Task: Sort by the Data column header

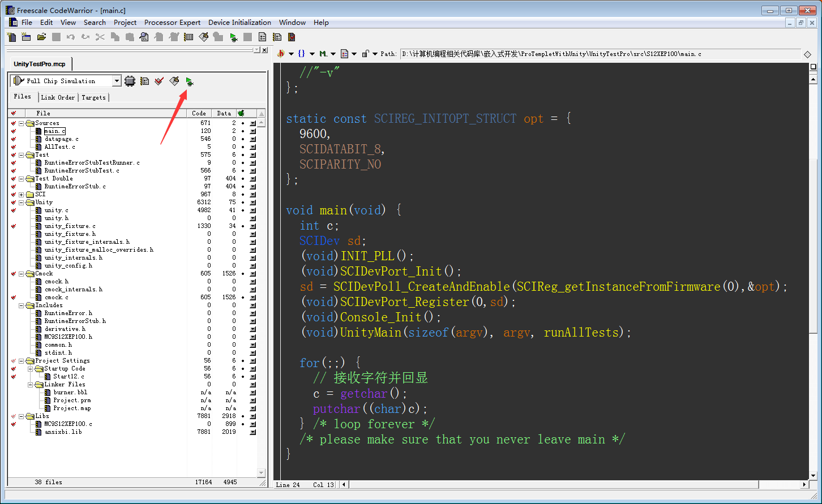Action: coord(224,113)
